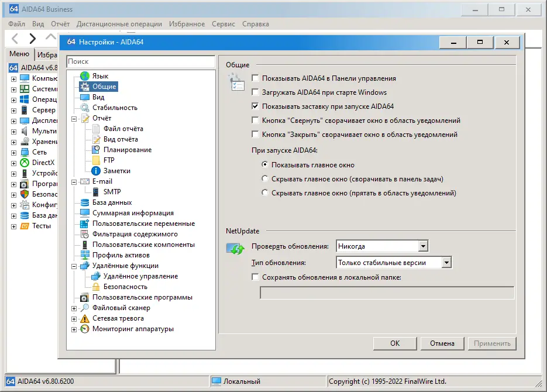547x392 pixels.
Task: Click the FTP folder icon
Action: (x=96, y=160)
